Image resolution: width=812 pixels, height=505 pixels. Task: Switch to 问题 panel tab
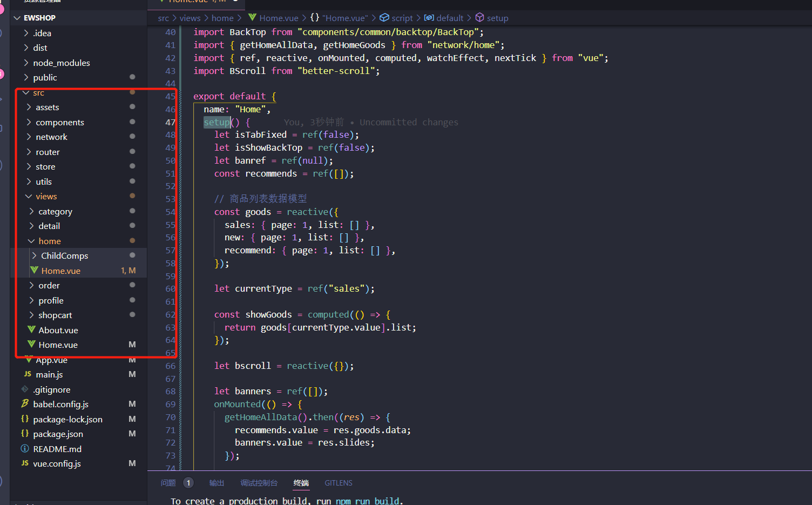(x=168, y=483)
